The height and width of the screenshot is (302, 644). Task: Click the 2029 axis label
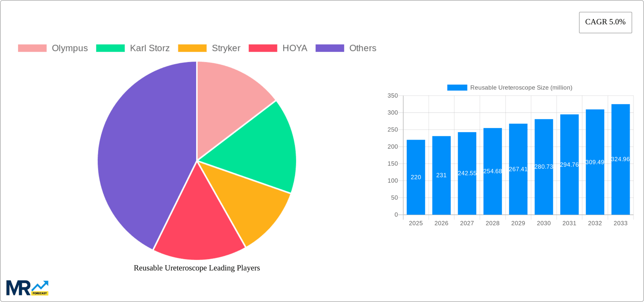(x=518, y=223)
